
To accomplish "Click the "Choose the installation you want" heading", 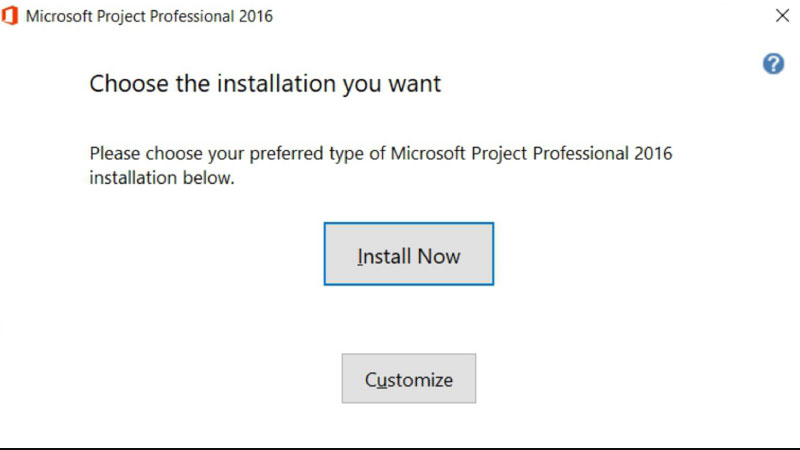I will [265, 83].
